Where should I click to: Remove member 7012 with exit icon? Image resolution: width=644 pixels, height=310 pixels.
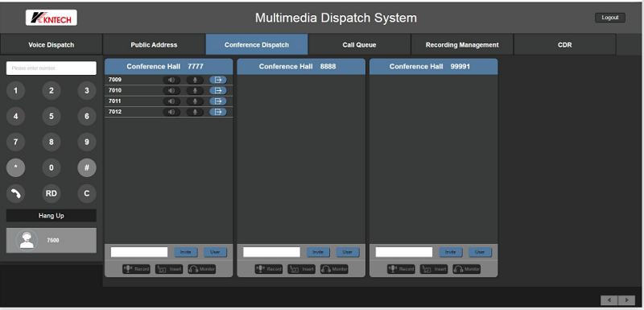click(x=218, y=112)
